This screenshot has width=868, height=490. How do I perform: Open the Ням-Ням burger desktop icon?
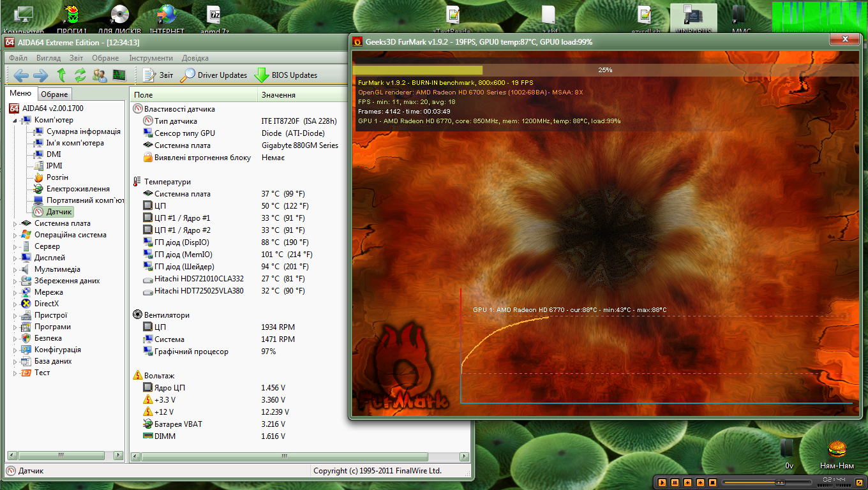pos(837,454)
